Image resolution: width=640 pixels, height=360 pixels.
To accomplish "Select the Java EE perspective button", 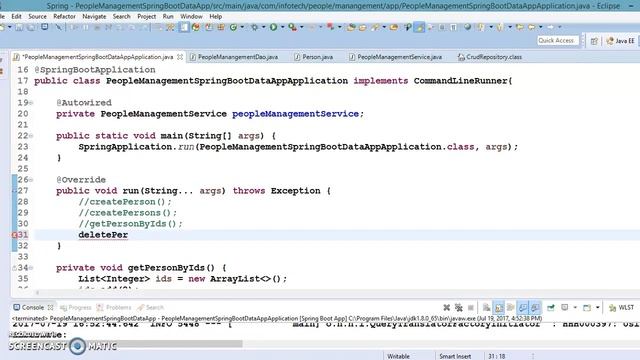I will [x=620, y=41].
